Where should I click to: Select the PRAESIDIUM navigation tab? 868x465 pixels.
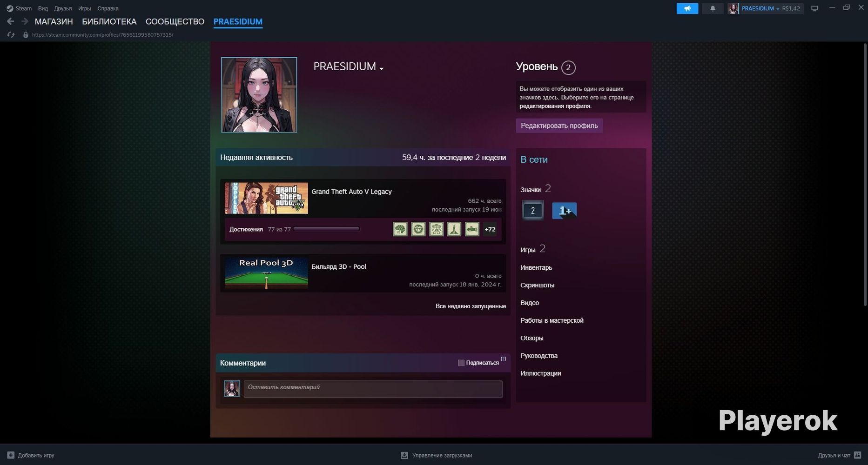pos(238,21)
